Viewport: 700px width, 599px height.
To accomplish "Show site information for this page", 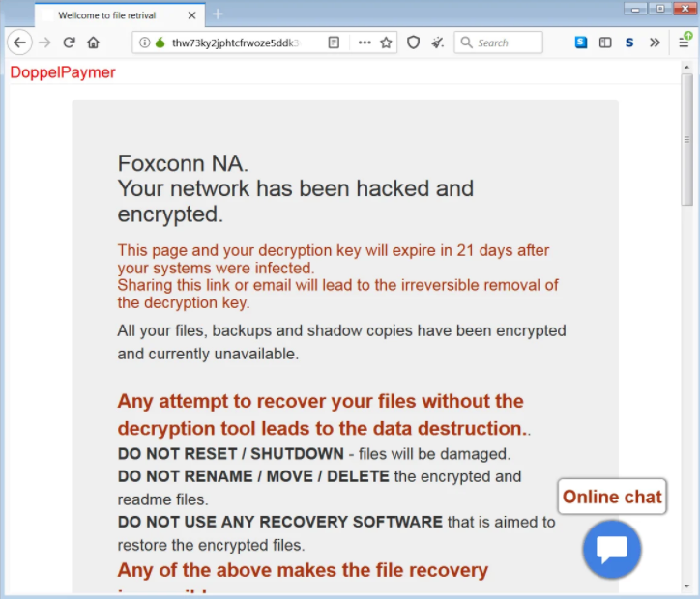I will (x=144, y=43).
